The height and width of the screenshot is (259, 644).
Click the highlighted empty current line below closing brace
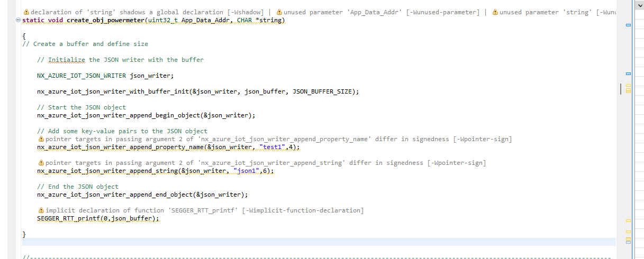tap(319, 242)
